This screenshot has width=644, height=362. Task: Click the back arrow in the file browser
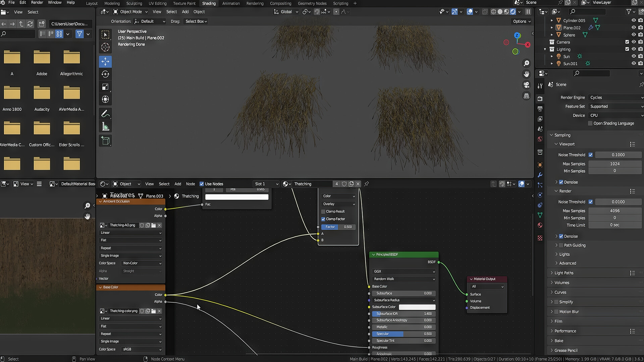coord(4,24)
